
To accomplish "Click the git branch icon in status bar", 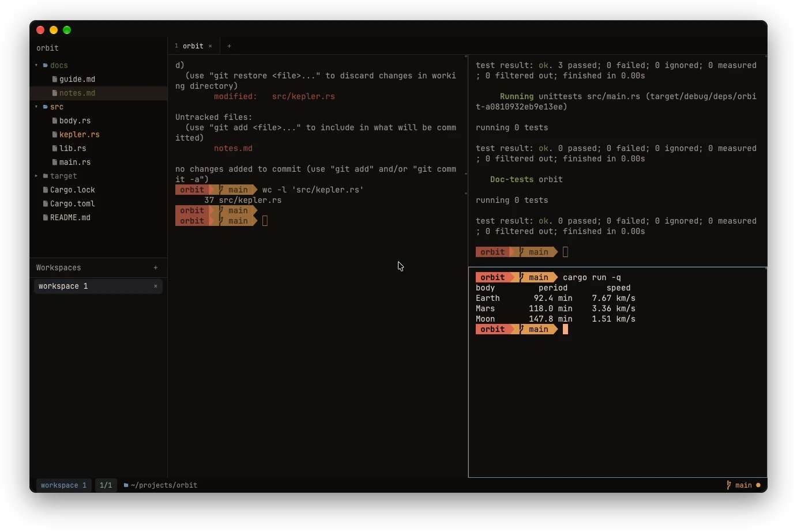I will tap(729, 485).
